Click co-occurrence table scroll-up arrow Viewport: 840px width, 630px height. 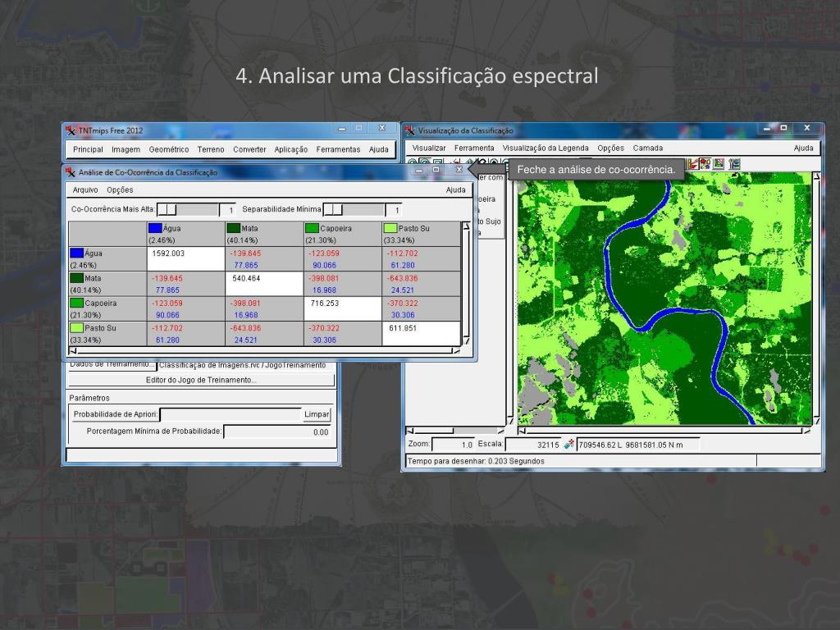point(466,226)
